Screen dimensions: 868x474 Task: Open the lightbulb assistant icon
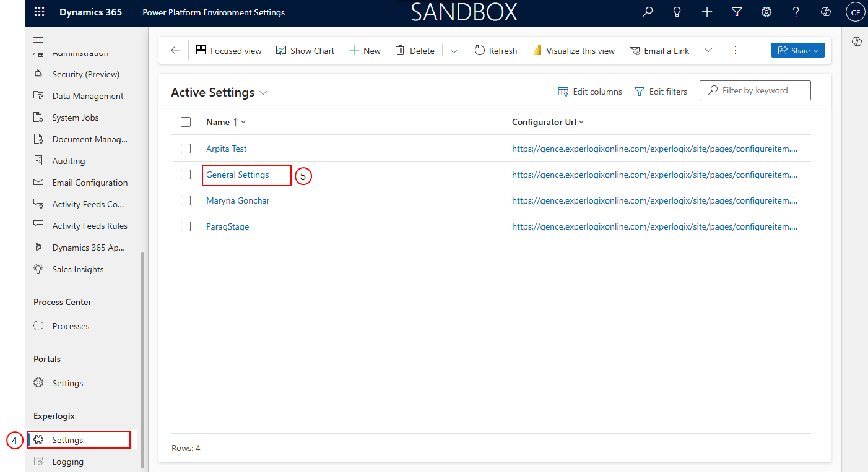coord(677,12)
